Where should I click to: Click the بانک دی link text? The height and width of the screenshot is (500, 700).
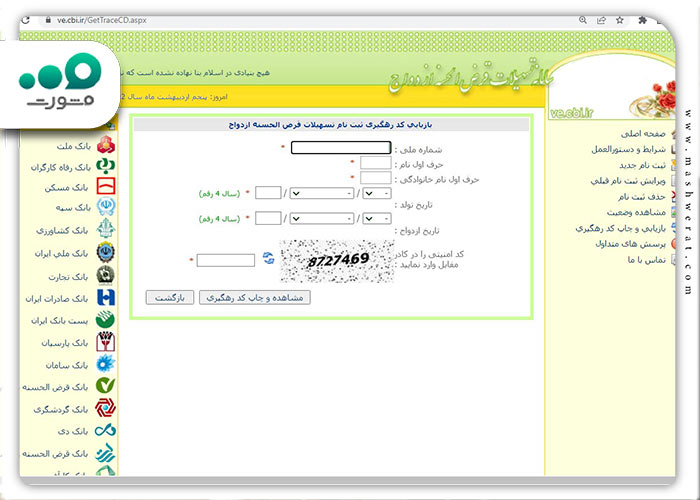pyautogui.click(x=73, y=431)
